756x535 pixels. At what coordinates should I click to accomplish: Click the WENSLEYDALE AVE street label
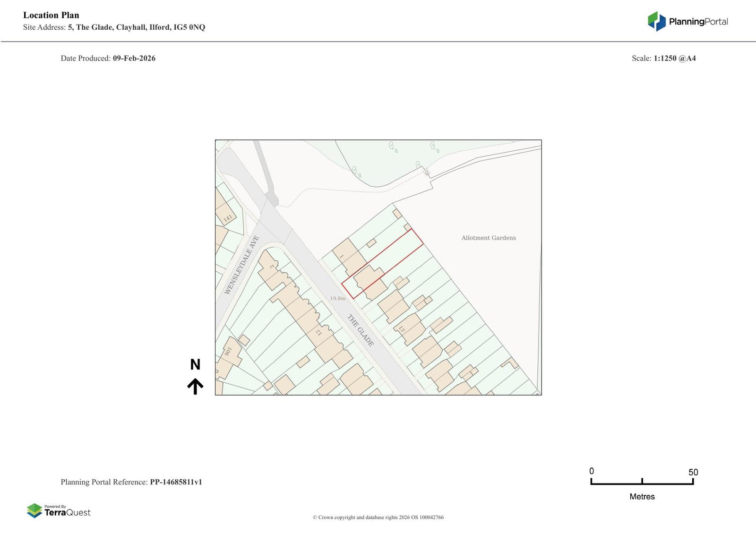(242, 265)
